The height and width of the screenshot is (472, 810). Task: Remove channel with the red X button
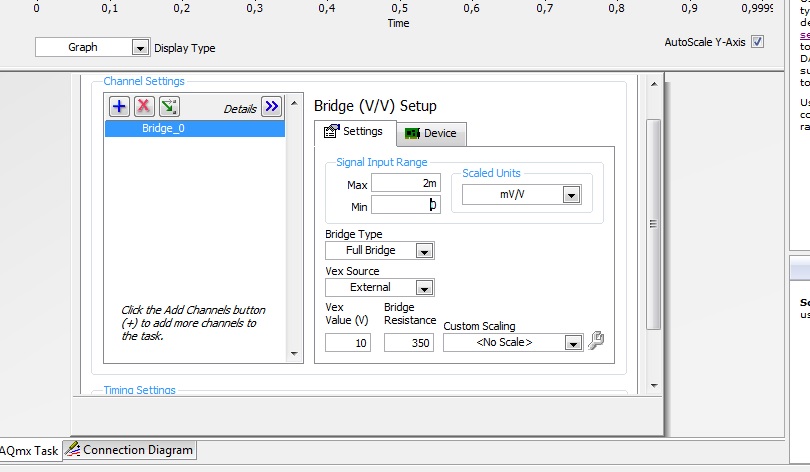tap(144, 106)
